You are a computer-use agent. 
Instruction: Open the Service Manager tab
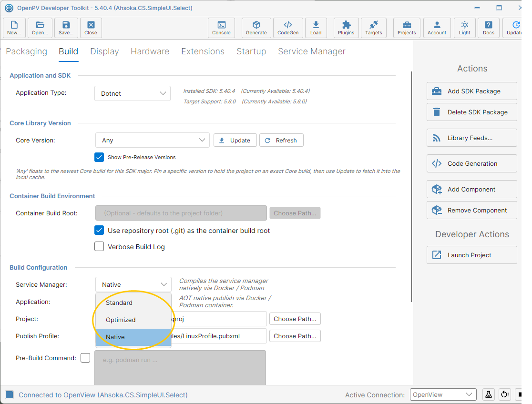[312, 51]
